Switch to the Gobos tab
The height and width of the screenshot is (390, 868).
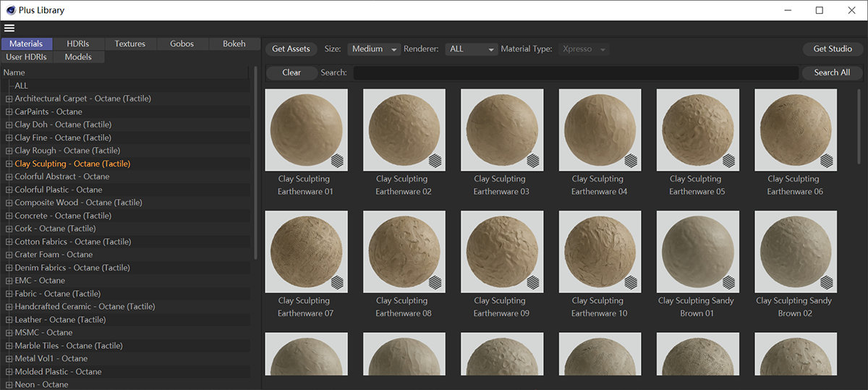[x=182, y=44]
